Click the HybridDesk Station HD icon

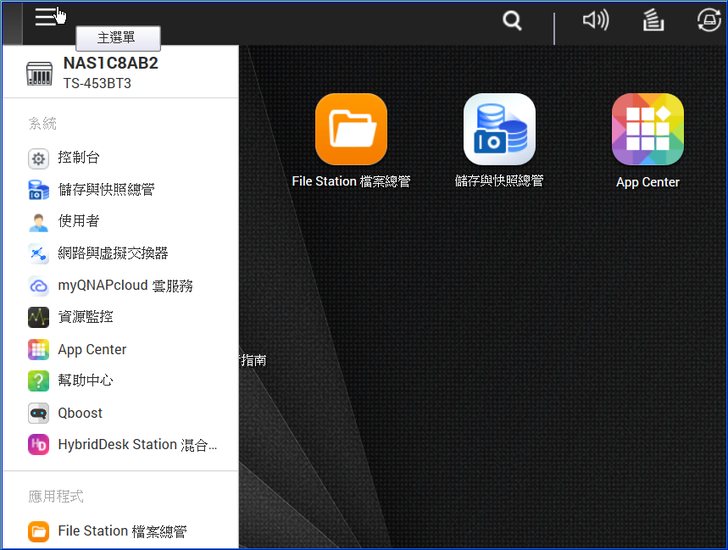[x=39, y=445]
